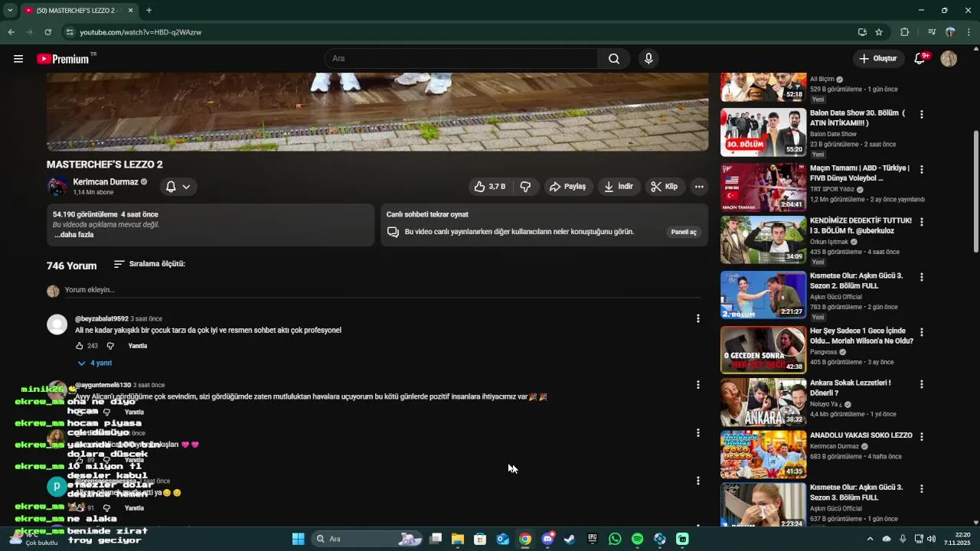Open Ankara Sokak Lezzetleri thumbnail
This screenshot has height=551, width=980.
pyautogui.click(x=763, y=403)
